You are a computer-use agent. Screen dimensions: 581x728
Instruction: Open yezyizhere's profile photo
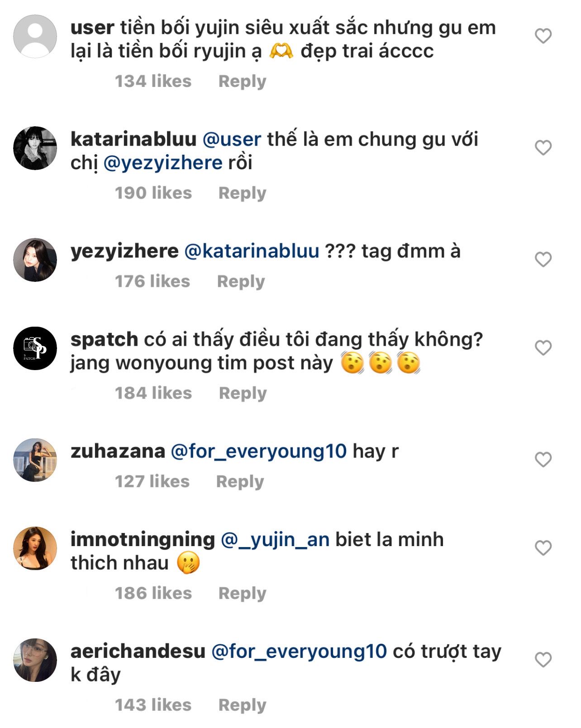click(x=35, y=260)
